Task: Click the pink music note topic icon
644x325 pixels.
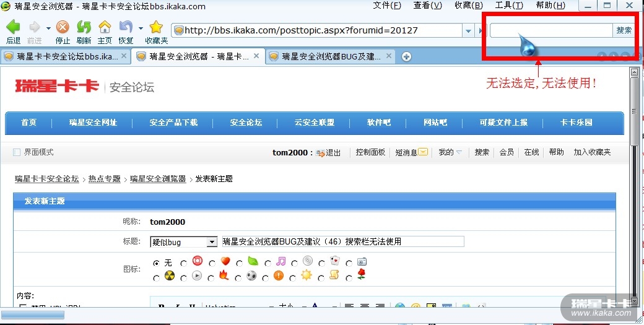Action: point(281,261)
